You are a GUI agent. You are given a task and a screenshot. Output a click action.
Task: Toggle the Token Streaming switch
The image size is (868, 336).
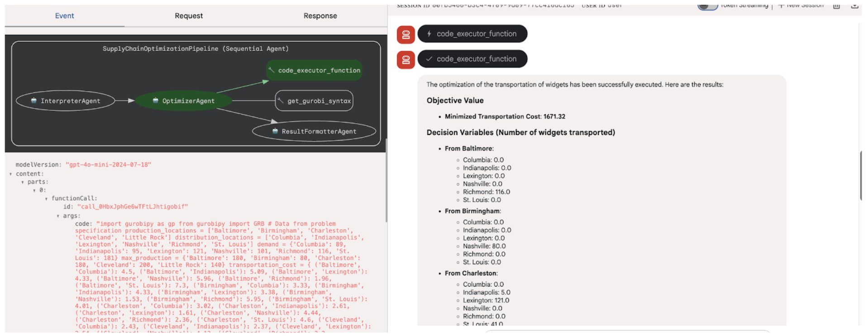tap(707, 6)
